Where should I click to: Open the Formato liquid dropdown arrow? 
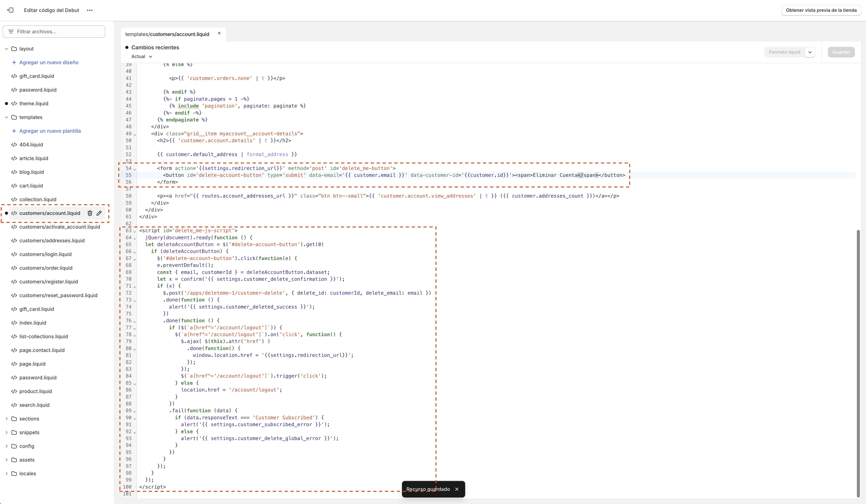[810, 52]
